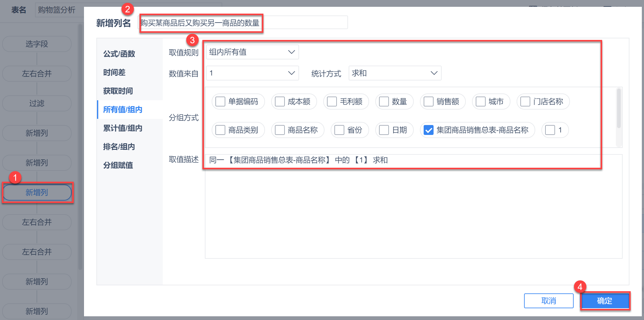Toggle the 单据编码 checkbox
Screen dimensions: 644x320
[x=220, y=102]
